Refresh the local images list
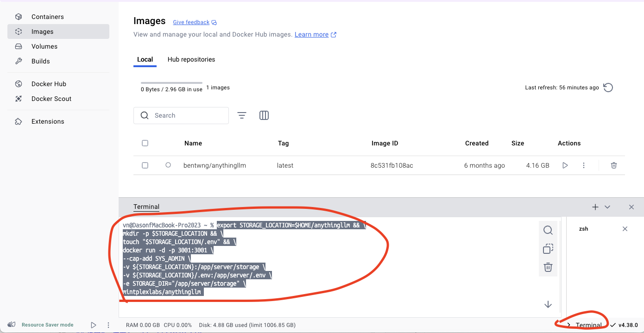This screenshot has height=333, width=644. (x=608, y=88)
